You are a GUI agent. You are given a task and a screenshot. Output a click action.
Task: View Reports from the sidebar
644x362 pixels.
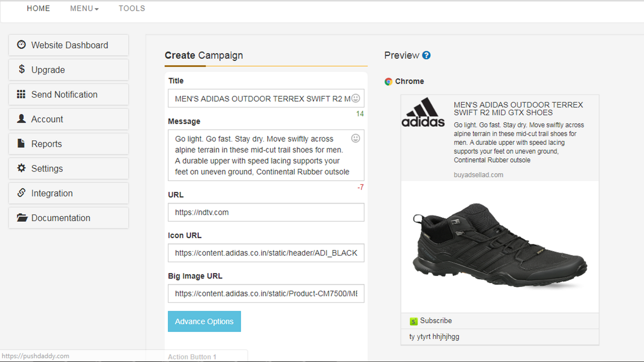(68, 144)
